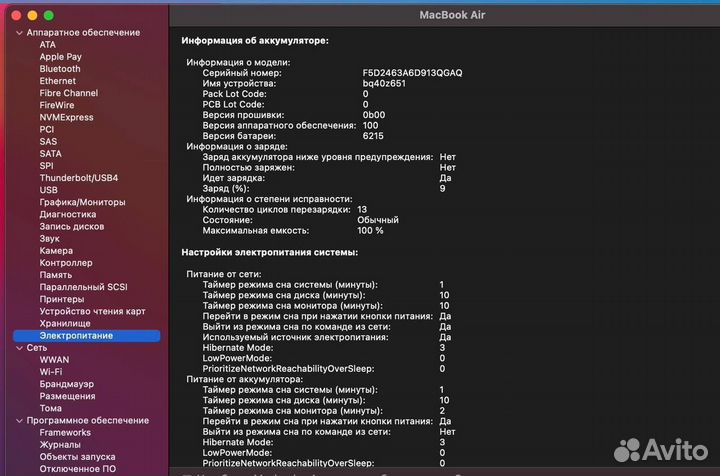Click maximum capacity 100 % value
The width and height of the screenshot is (720, 476).
370,230
